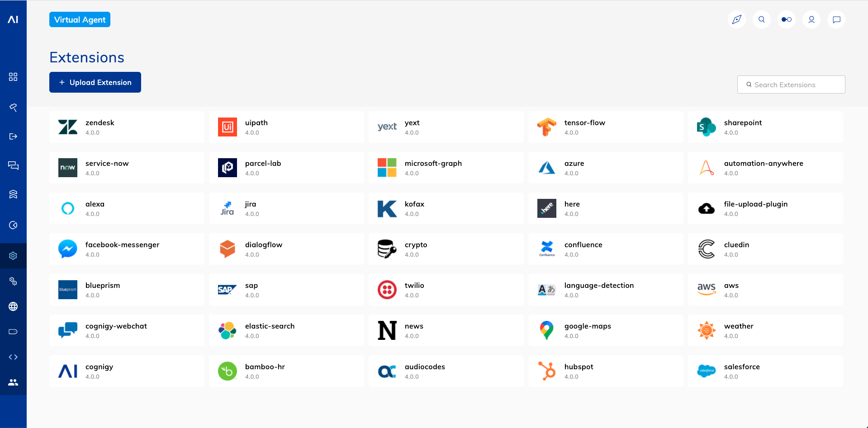The image size is (868, 428).
Task: Focus the Search Extensions field
Action: [791, 85]
